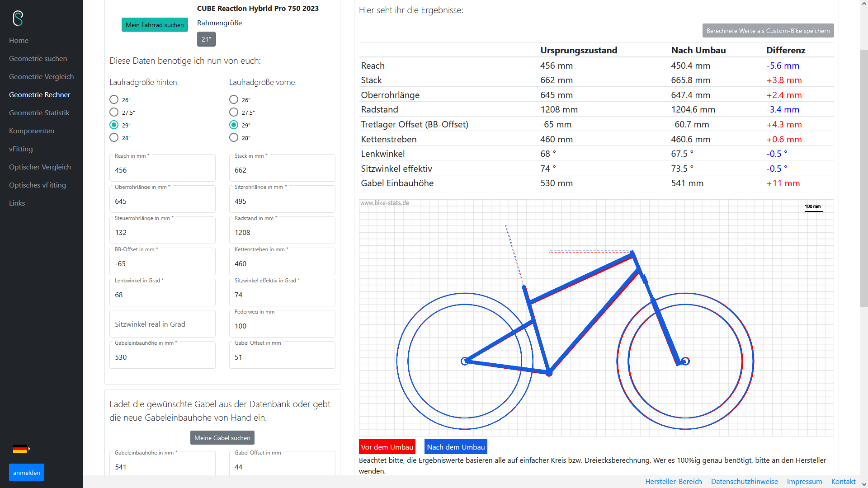Open Geometrie Vergleich in sidebar
This screenshot has height=488, width=868.
pos(41,77)
